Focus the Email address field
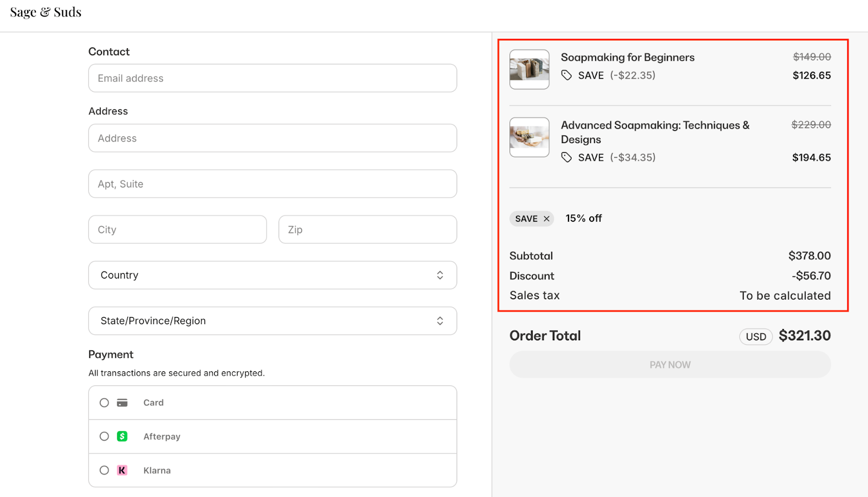Screen dimensions: 868x497 click(272, 78)
